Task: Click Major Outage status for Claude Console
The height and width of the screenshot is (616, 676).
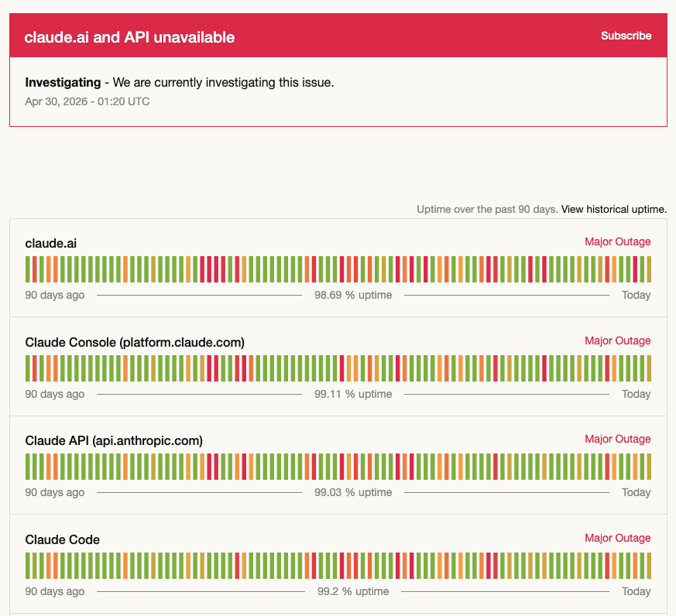Action: (x=617, y=341)
